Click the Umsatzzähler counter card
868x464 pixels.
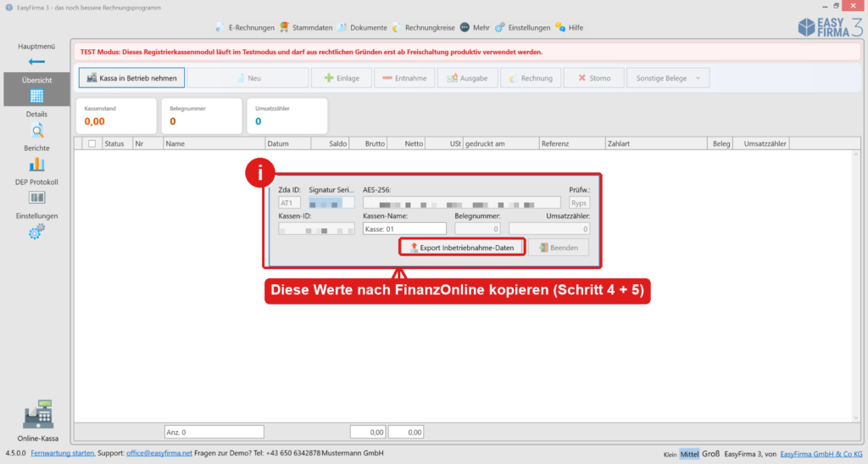(287, 115)
